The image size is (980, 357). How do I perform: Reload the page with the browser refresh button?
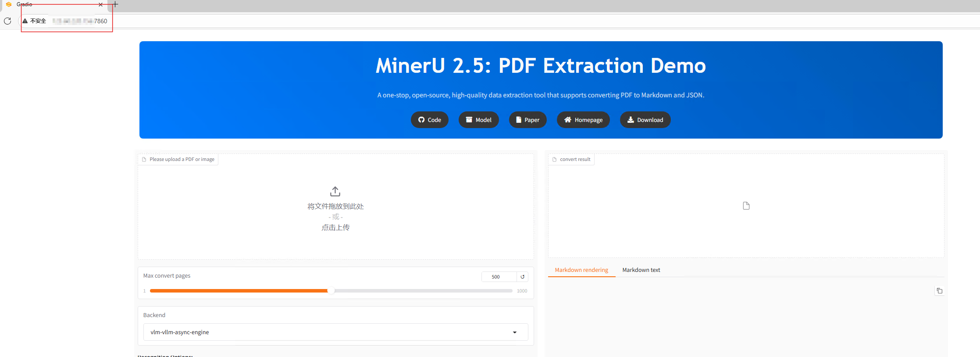[7, 21]
